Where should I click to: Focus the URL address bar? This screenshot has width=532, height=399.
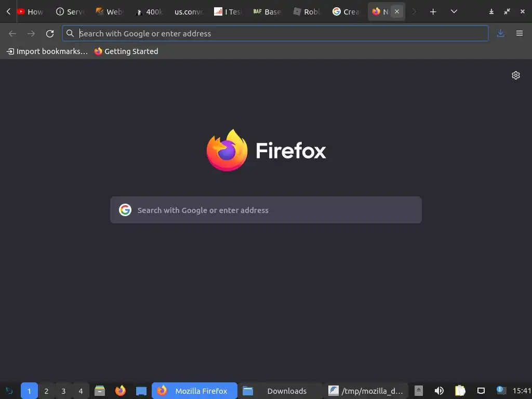[x=275, y=33]
